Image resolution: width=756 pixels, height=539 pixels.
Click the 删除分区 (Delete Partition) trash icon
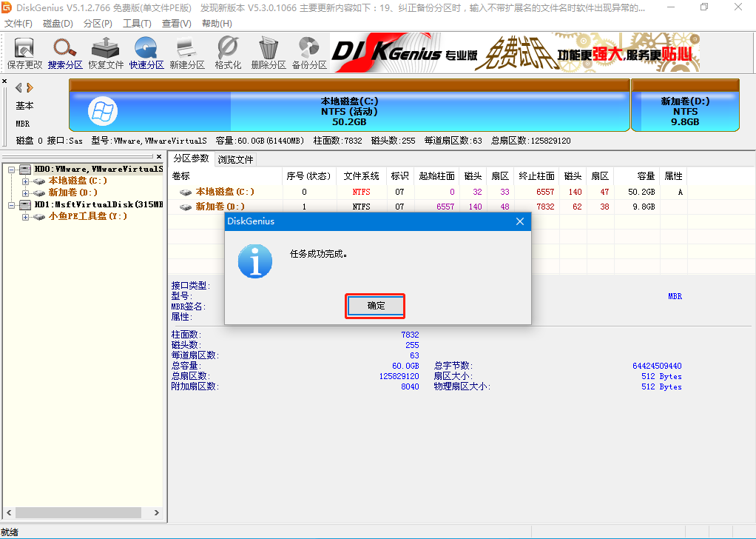tap(268, 53)
